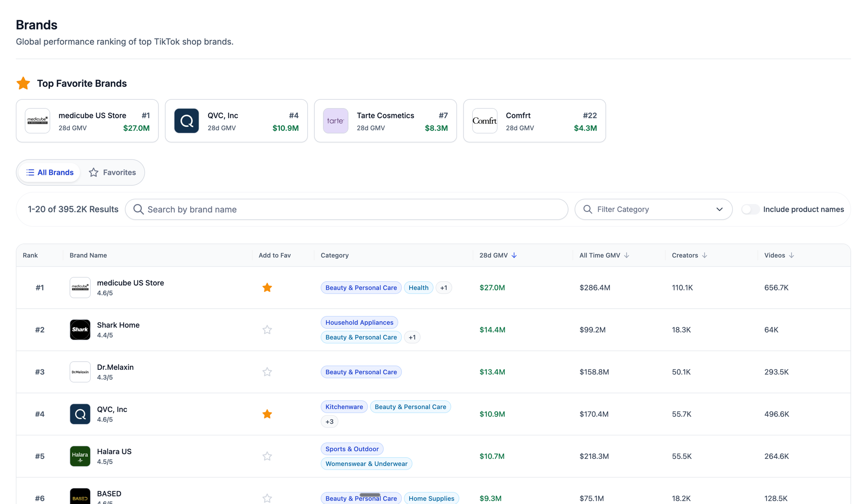868x504 pixels.
Task: Click Household Appliances tag for Shark Home
Action: 359,322
